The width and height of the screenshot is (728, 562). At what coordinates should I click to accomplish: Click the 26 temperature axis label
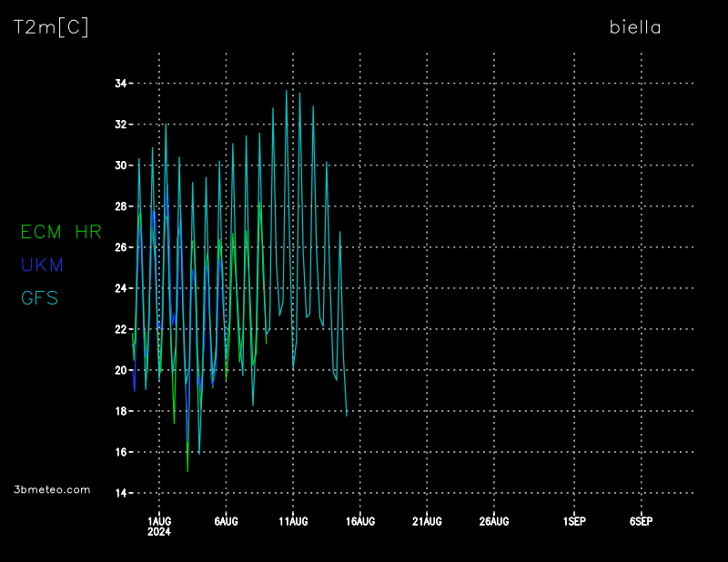(119, 247)
